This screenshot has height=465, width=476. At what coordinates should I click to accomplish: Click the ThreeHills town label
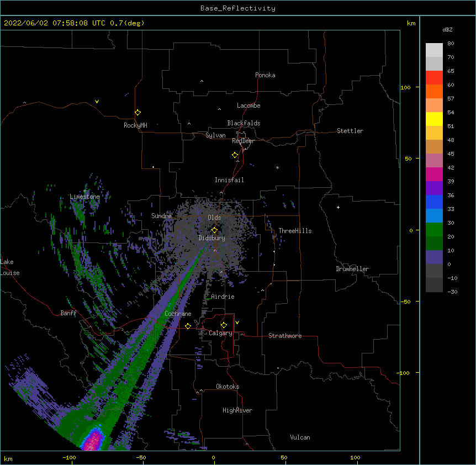[x=295, y=231]
